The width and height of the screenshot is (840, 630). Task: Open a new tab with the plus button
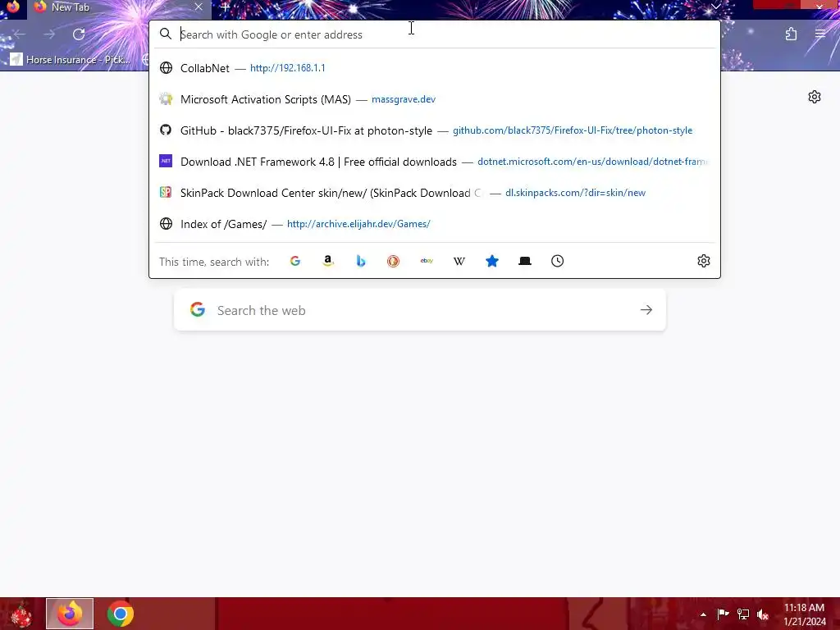(226, 7)
